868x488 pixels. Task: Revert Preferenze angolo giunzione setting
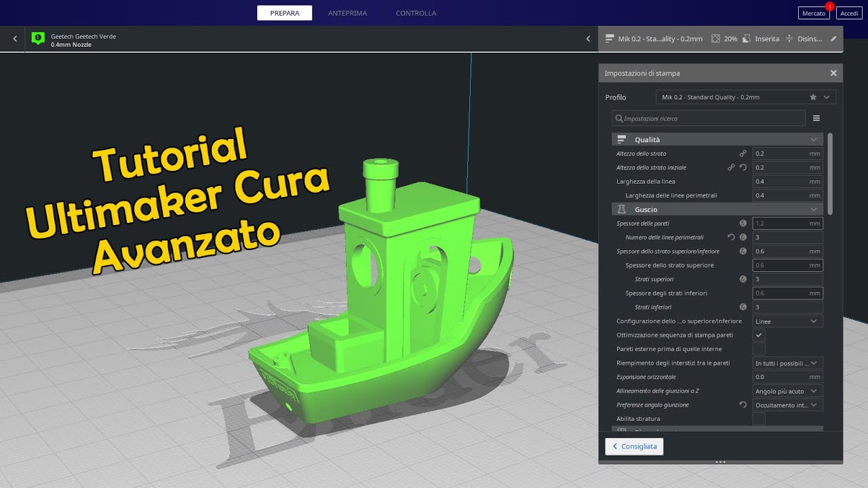[743, 405]
